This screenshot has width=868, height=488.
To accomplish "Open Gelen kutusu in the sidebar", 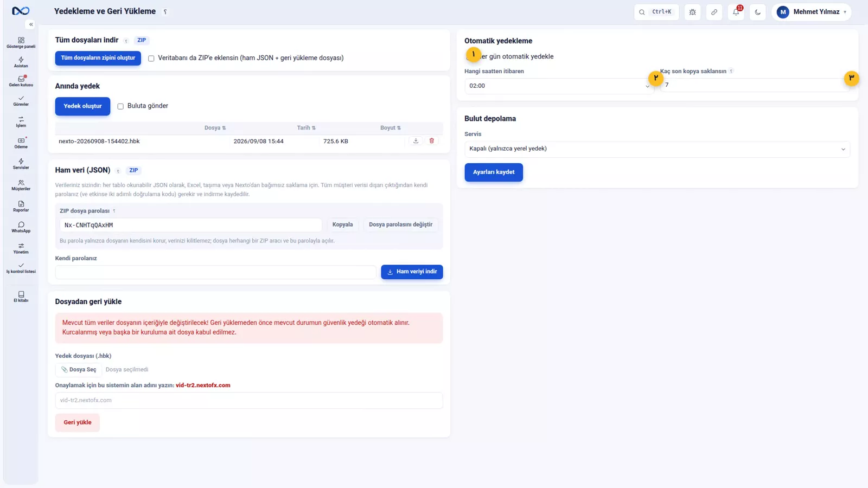I will 21,81.
